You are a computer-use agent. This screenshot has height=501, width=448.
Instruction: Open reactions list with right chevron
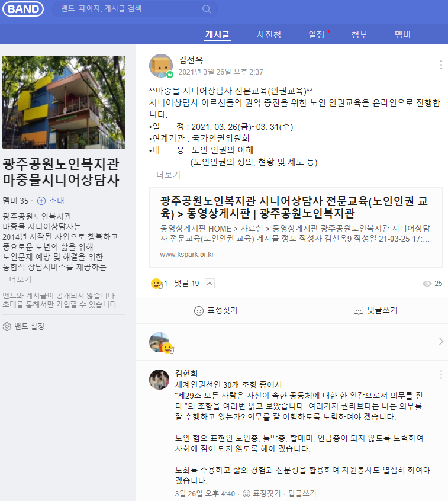[x=441, y=342]
